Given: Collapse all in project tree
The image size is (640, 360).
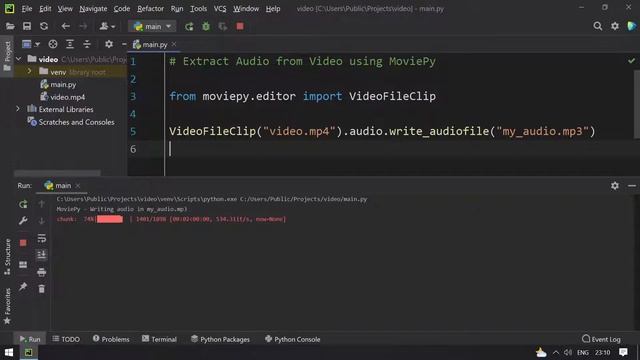Looking at the screenshot, I should point(87,44).
